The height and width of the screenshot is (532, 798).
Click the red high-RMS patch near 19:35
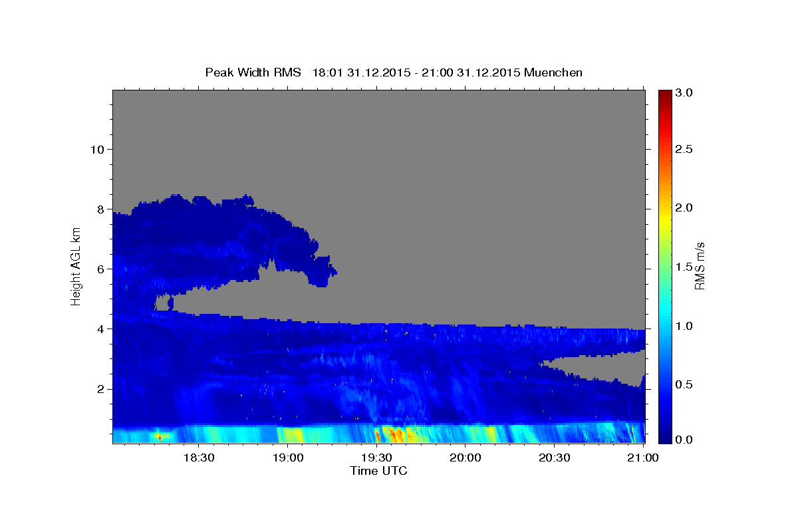click(x=396, y=436)
